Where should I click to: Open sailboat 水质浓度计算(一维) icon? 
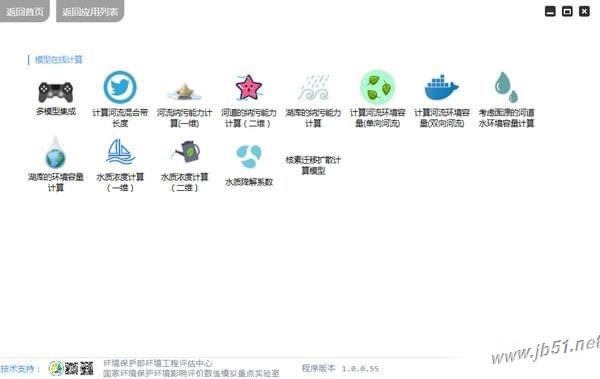(120, 152)
